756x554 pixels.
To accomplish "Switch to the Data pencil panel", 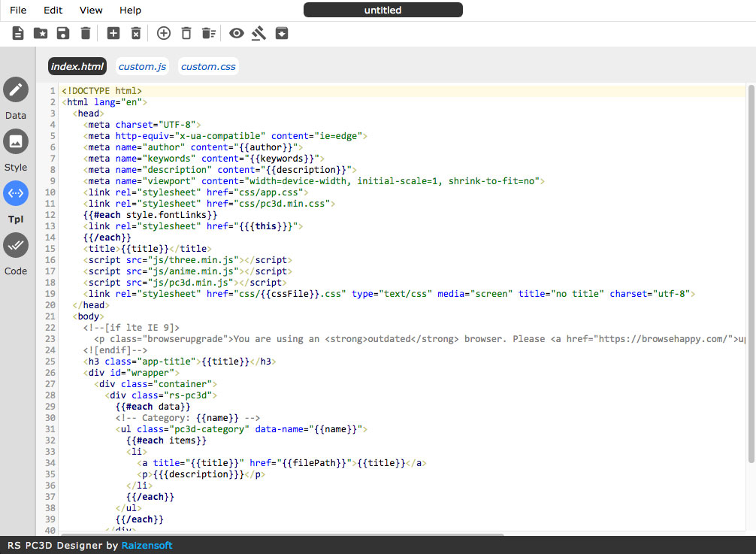I will pos(16,89).
